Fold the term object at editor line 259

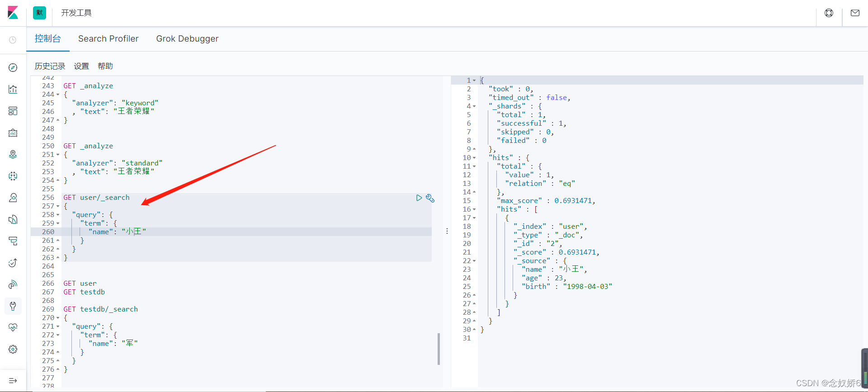pos(58,223)
